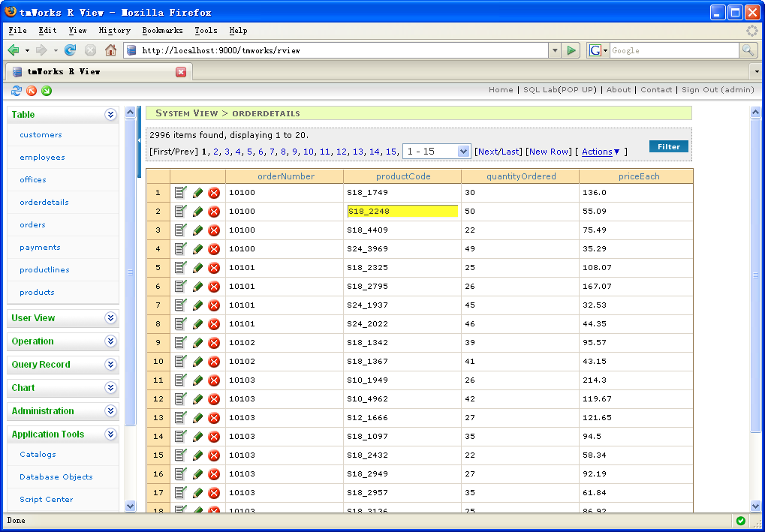765x532 pixels.
Task: Open the Edit menu
Action: pyautogui.click(x=48, y=30)
